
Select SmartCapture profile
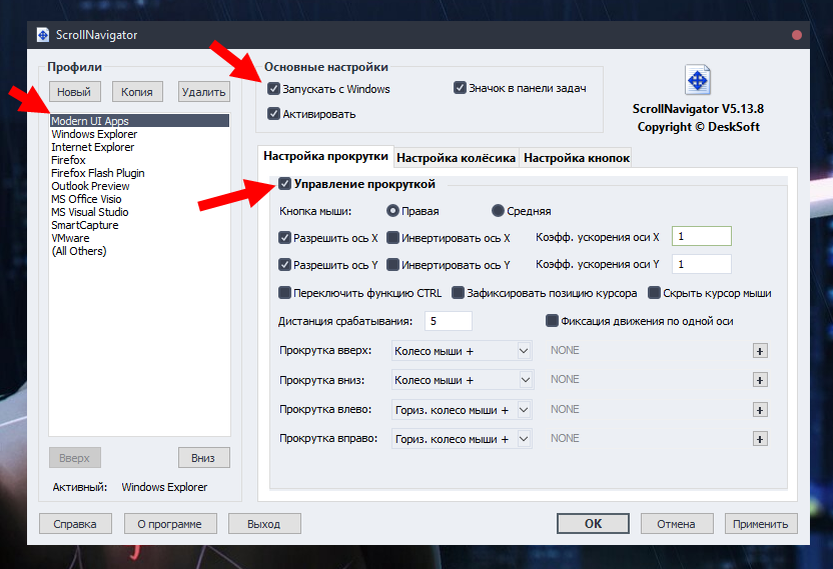tap(139, 225)
